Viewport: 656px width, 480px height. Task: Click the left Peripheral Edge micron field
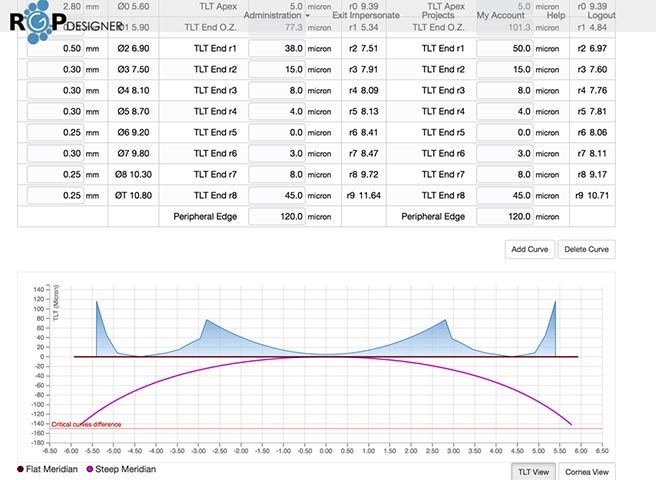(276, 215)
